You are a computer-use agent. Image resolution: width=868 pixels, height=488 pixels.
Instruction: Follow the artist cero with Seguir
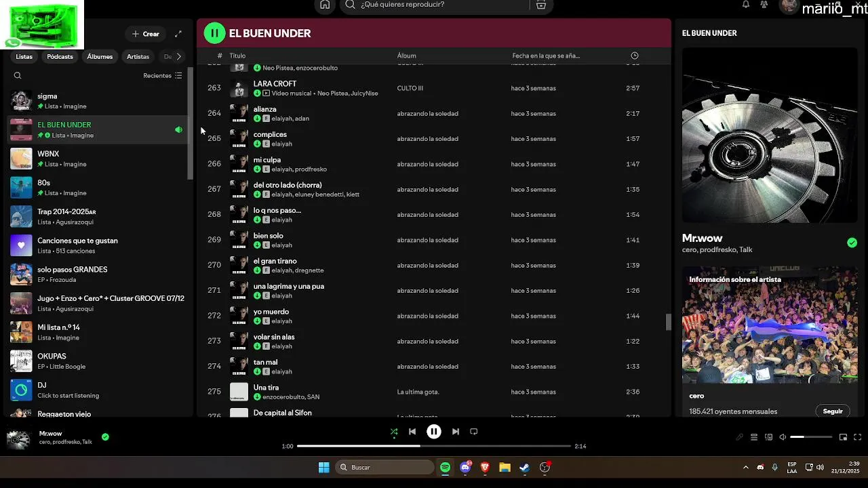click(x=833, y=411)
